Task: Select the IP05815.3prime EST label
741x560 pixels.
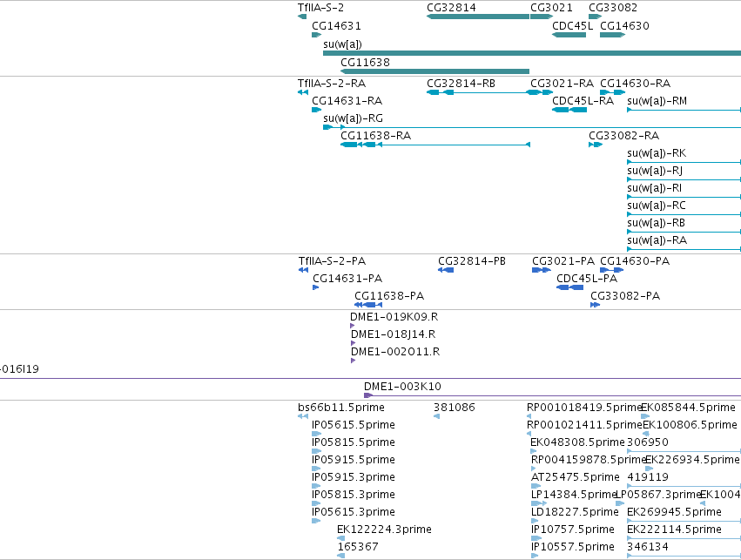Action: [354, 495]
